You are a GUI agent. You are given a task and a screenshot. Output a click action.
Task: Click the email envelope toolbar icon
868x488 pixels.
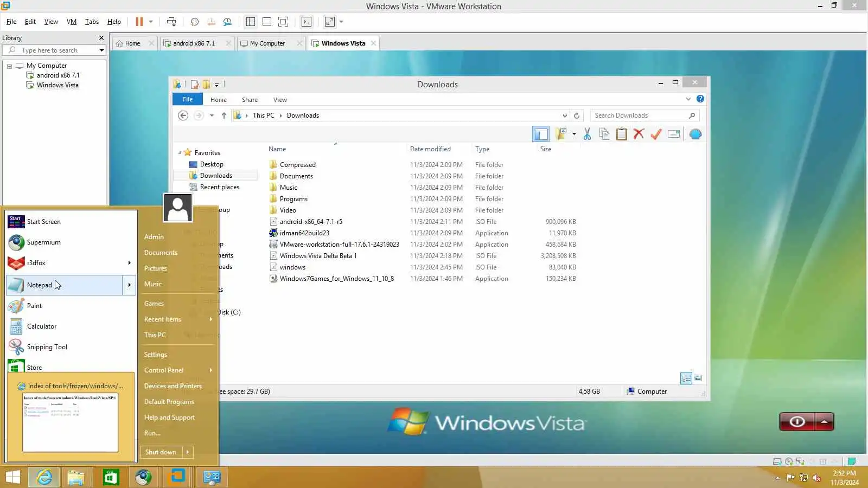coord(674,134)
